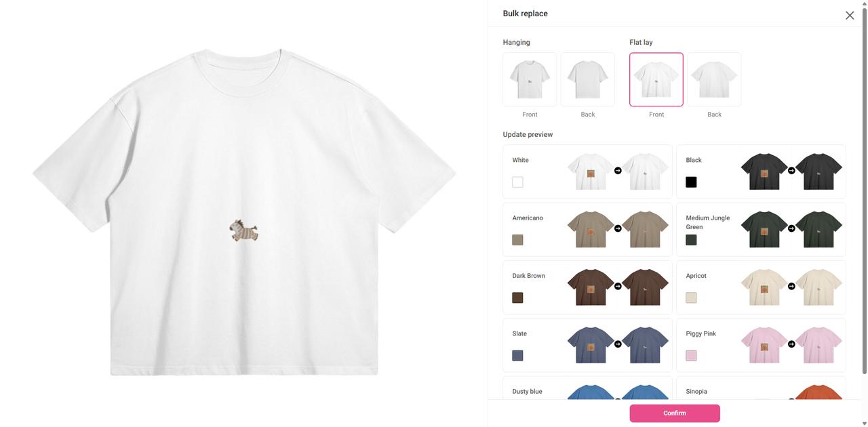Screen dimensions: 868x427
Task: Click the Apricot color swatch
Action: (691, 298)
